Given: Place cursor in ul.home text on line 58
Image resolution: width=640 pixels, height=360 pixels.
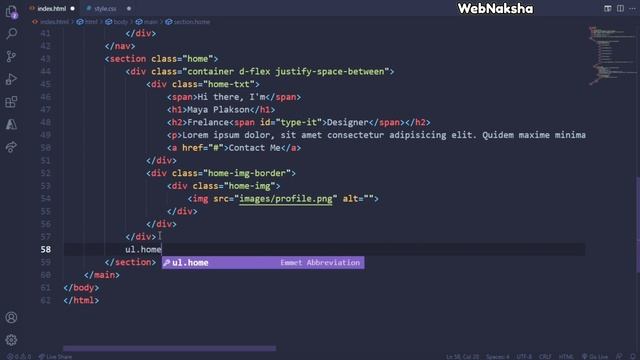Looking at the screenshot, I should point(143,249).
